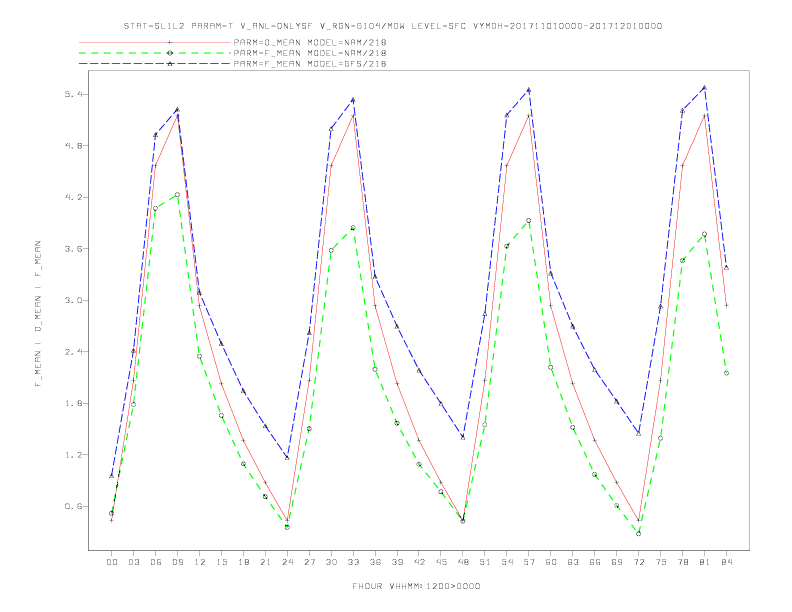Click the green circle data point at hour 84

pos(726,373)
